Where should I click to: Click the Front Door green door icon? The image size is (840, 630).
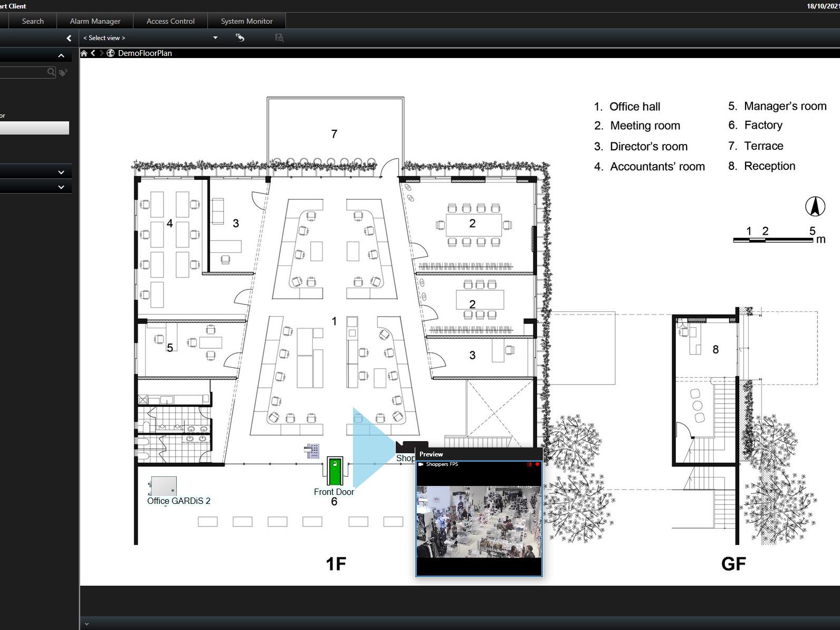pyautogui.click(x=335, y=471)
